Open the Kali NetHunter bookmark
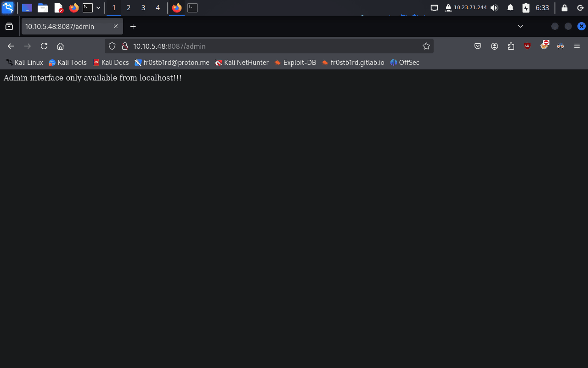 click(x=242, y=63)
